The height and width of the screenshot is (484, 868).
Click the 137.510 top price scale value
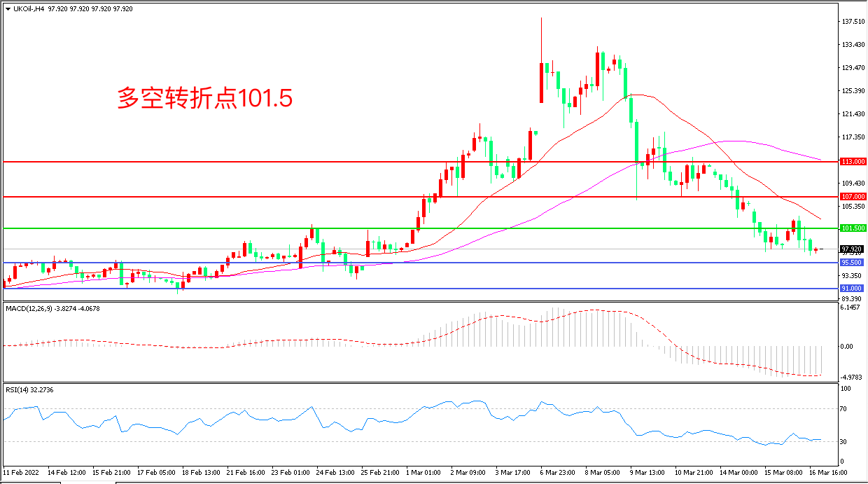pos(853,22)
